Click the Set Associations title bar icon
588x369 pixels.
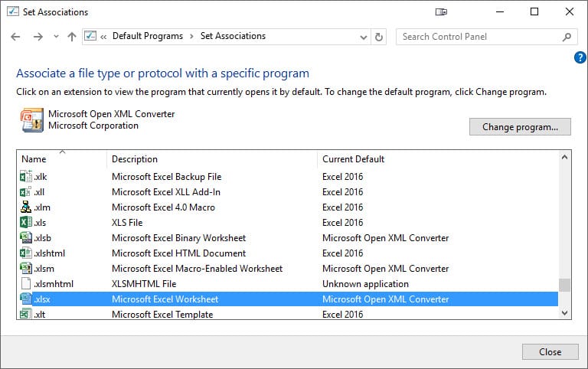13,11
